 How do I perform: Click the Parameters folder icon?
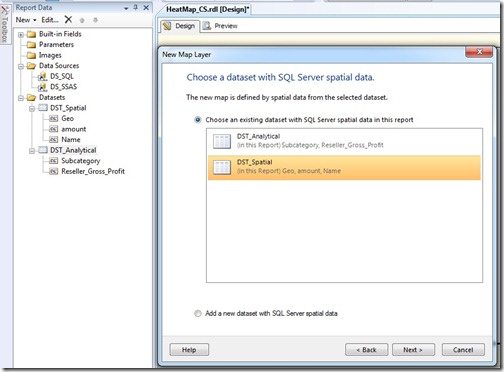31,45
